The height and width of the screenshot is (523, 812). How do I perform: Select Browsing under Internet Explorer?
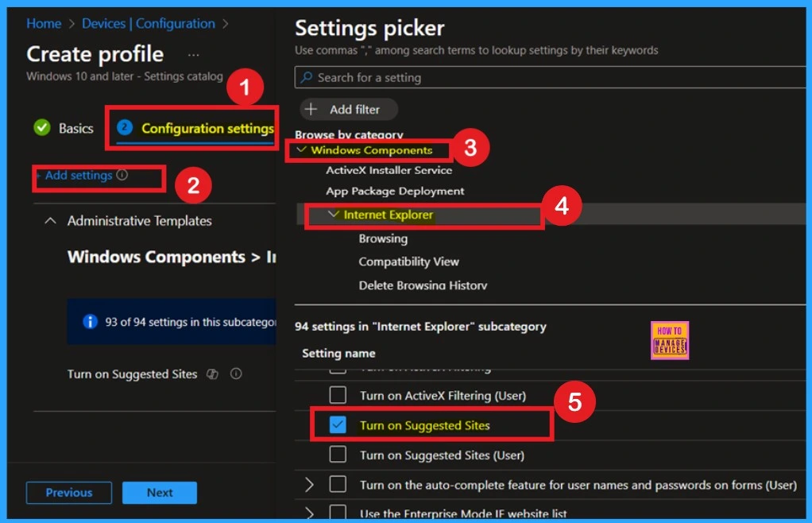pyautogui.click(x=383, y=238)
